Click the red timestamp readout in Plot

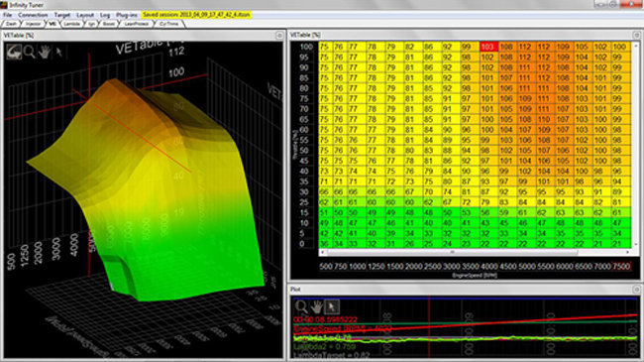coord(325,319)
